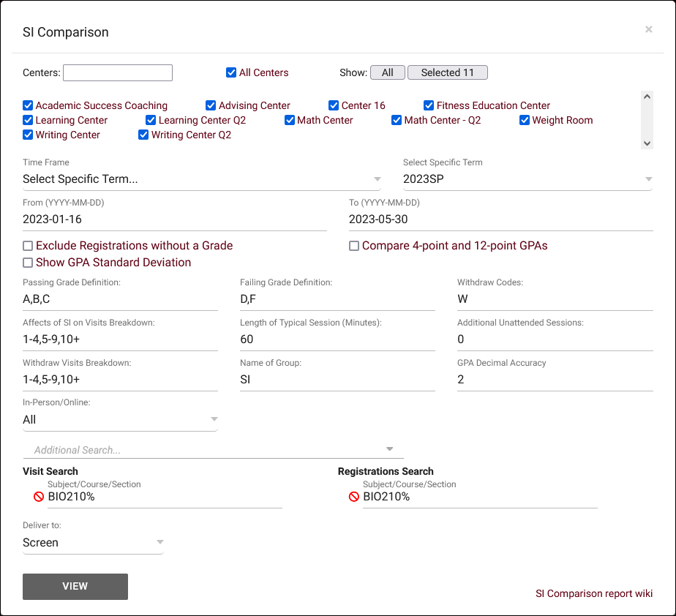This screenshot has width=676, height=616.
Task: Open the Time Frame dropdown
Action: coord(201,179)
